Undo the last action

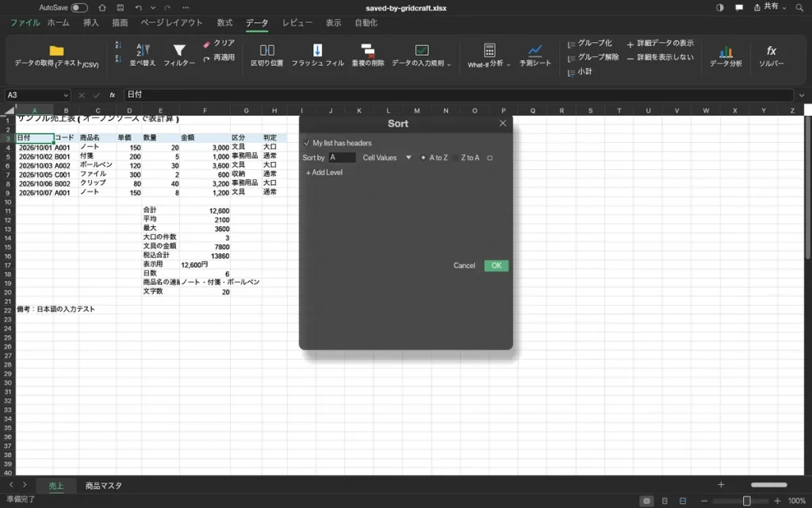coord(138,8)
